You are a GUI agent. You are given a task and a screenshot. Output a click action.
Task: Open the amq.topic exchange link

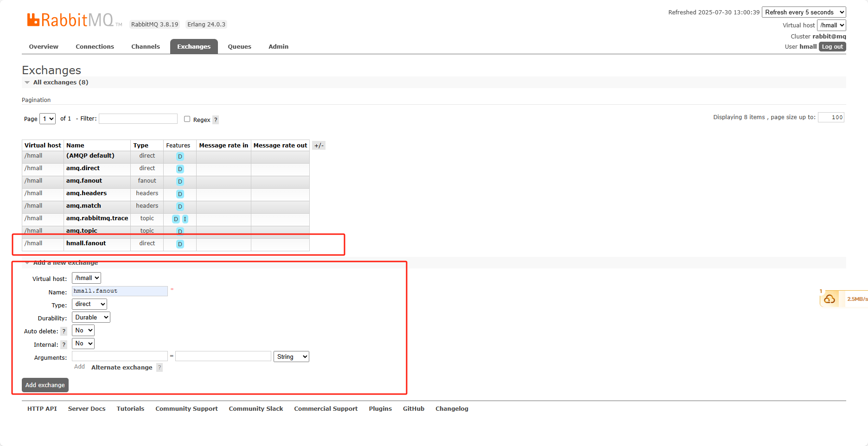[82, 230]
